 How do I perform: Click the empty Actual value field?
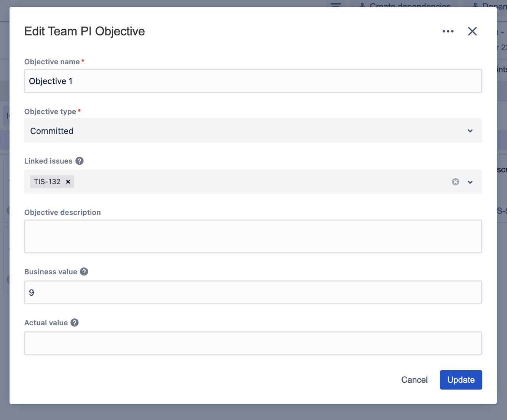point(253,343)
